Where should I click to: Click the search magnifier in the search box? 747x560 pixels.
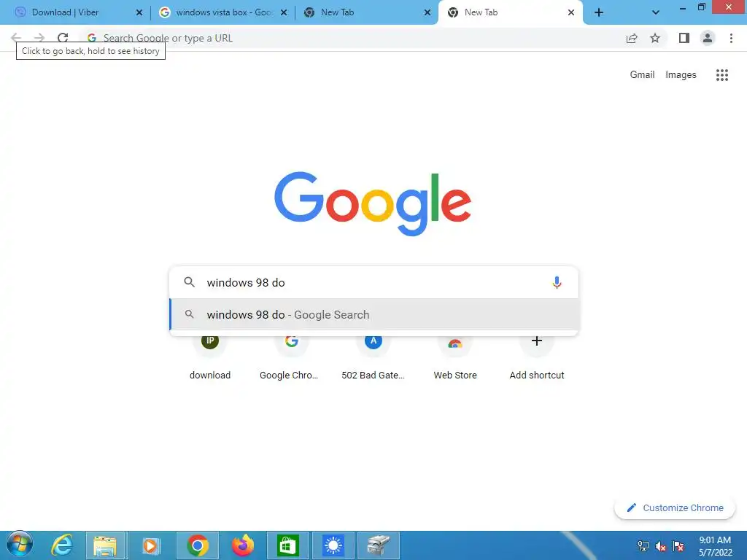pyautogui.click(x=189, y=282)
